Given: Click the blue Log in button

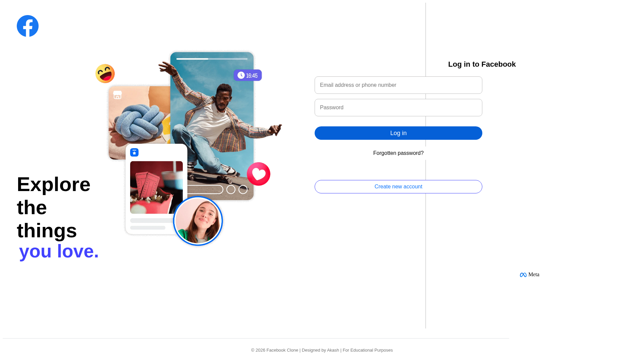Looking at the screenshot, I should click(x=398, y=133).
